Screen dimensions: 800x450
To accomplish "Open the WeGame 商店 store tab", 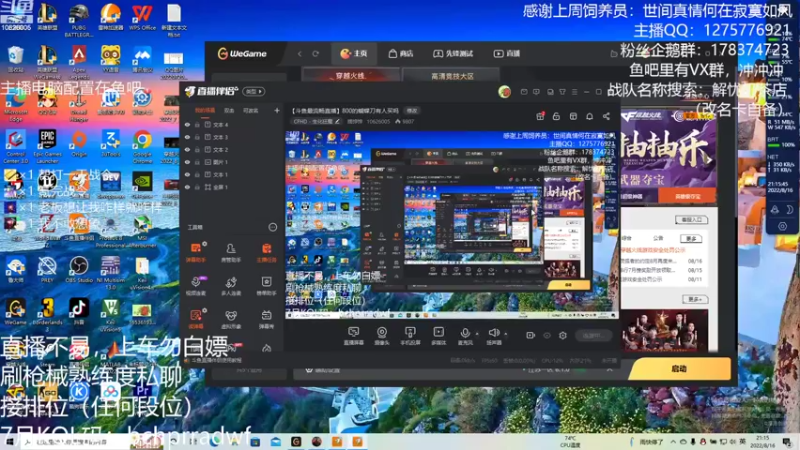I will point(401,54).
